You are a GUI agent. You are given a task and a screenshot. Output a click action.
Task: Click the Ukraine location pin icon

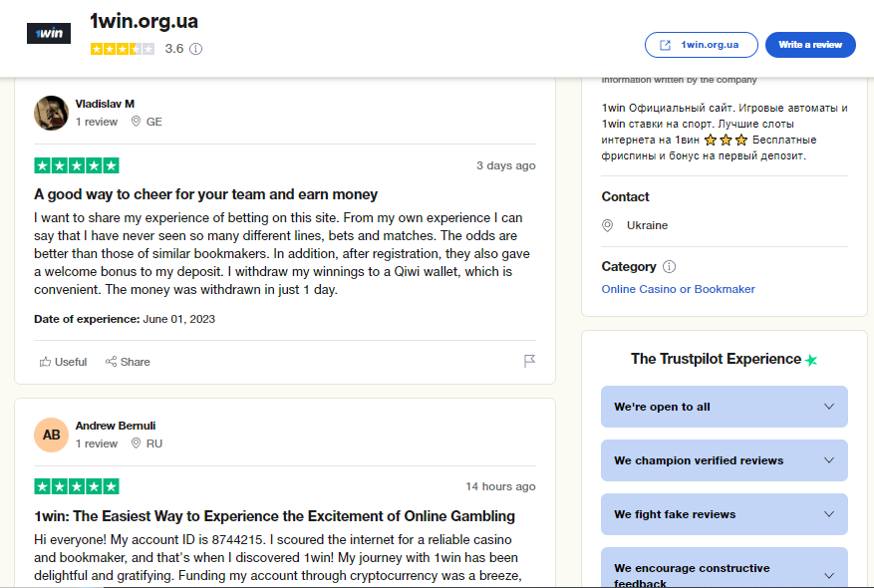[x=608, y=225]
